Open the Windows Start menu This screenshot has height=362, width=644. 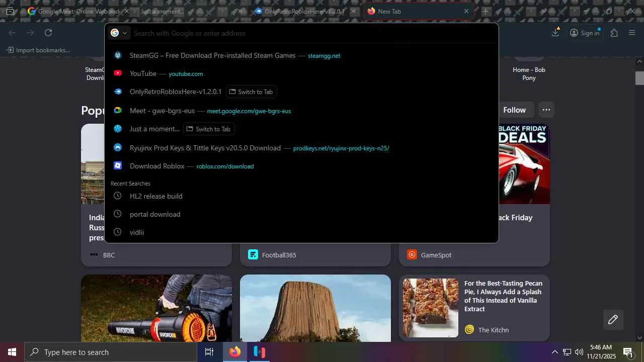coord(12,352)
